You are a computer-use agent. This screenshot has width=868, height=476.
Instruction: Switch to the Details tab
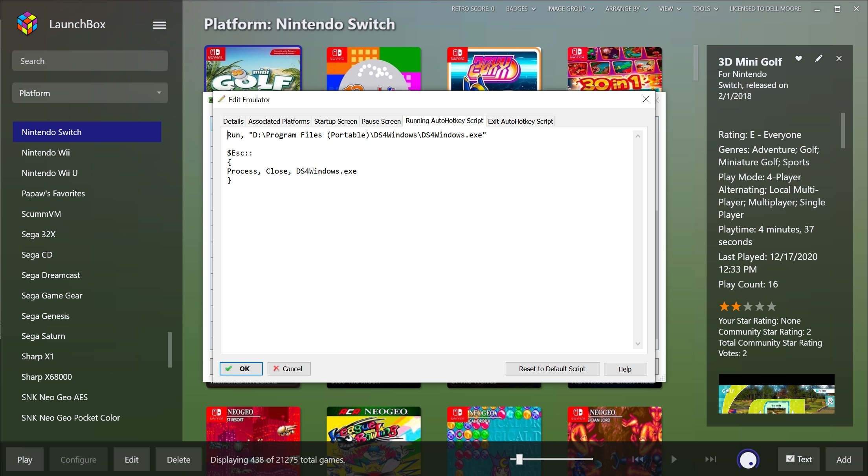(x=233, y=121)
